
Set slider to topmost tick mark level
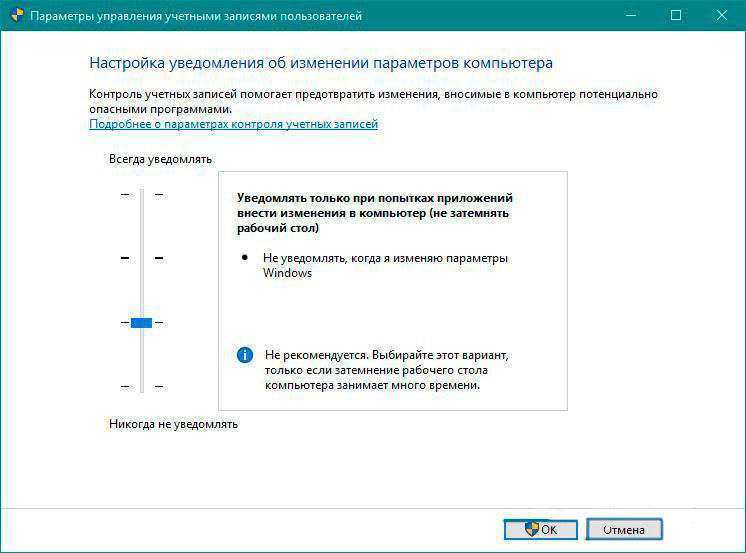click(141, 194)
